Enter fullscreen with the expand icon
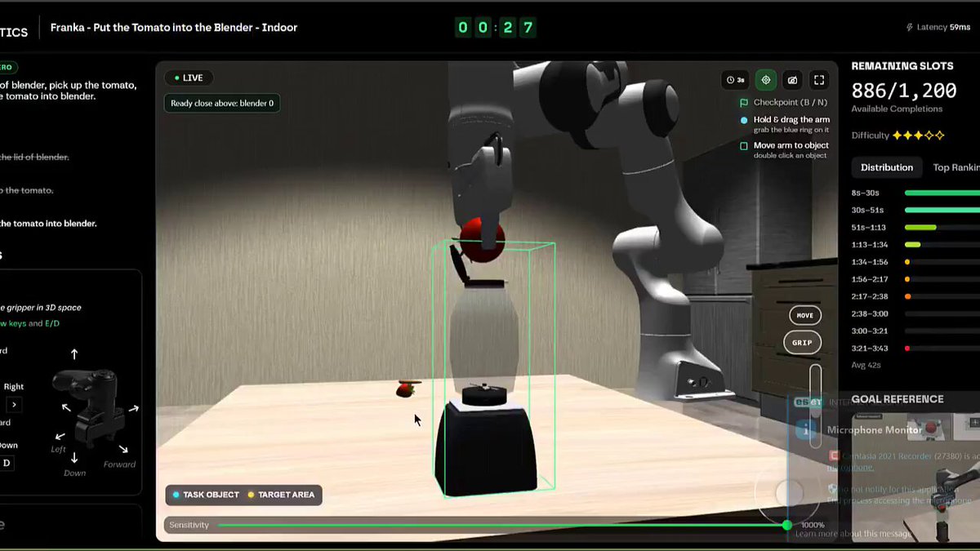 (818, 80)
